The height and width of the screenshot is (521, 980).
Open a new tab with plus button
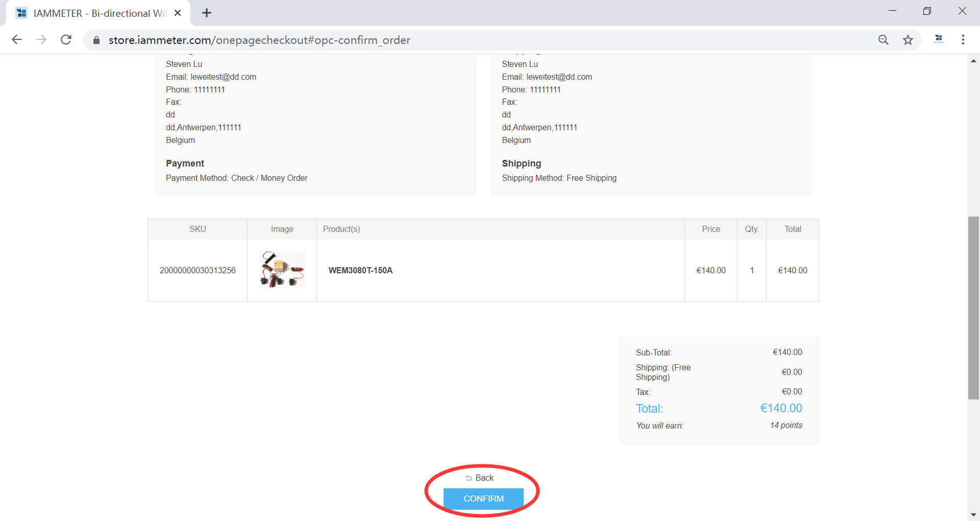tap(207, 13)
